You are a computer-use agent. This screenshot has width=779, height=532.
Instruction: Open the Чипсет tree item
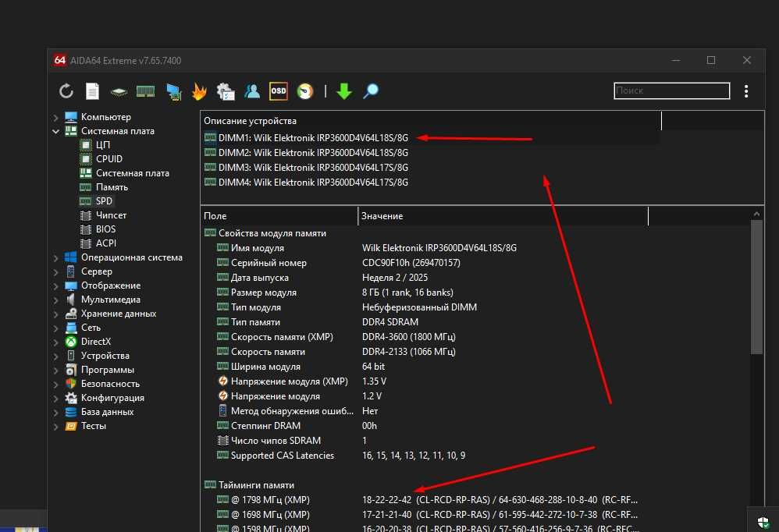tap(111, 215)
